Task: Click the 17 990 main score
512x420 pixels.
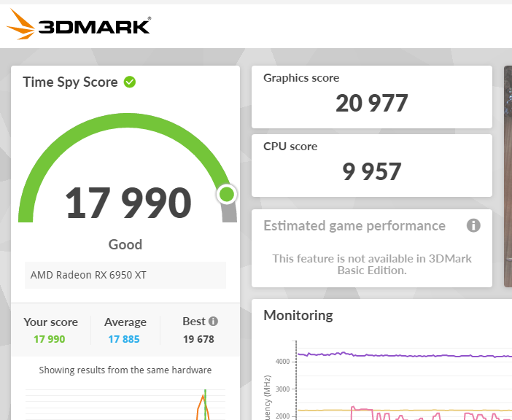Action: pyautogui.click(x=128, y=203)
